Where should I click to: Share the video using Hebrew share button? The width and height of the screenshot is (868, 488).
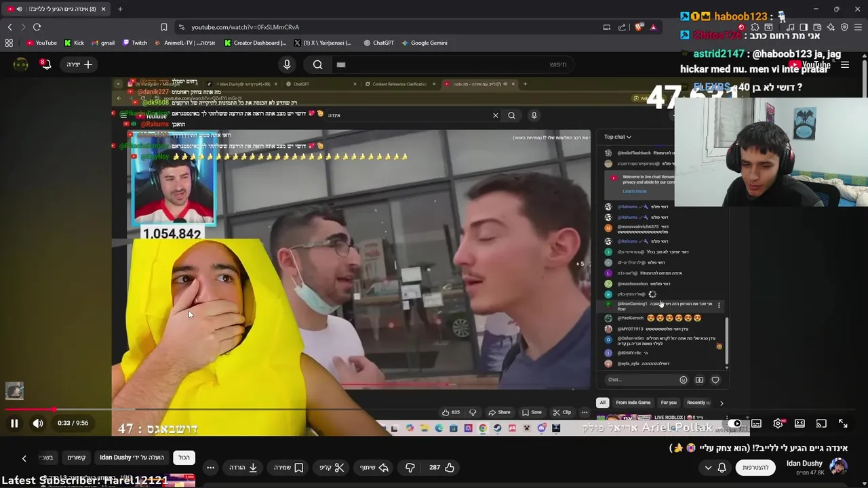pyautogui.click(x=374, y=467)
